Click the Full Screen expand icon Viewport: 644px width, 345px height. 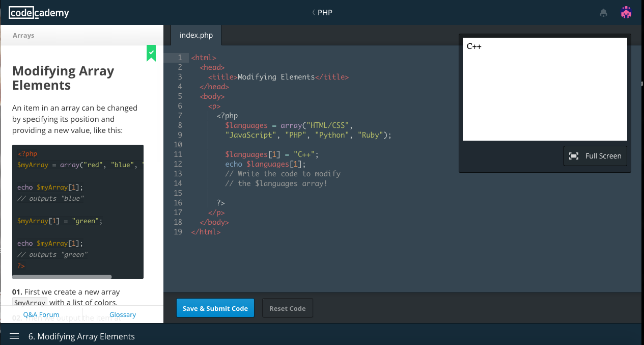[x=574, y=156]
